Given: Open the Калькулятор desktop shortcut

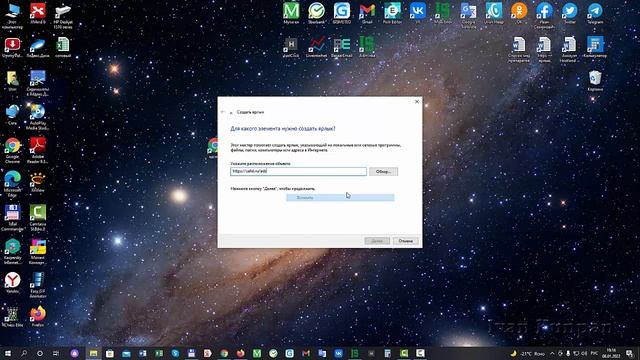Looking at the screenshot, I should pyautogui.click(x=595, y=47).
